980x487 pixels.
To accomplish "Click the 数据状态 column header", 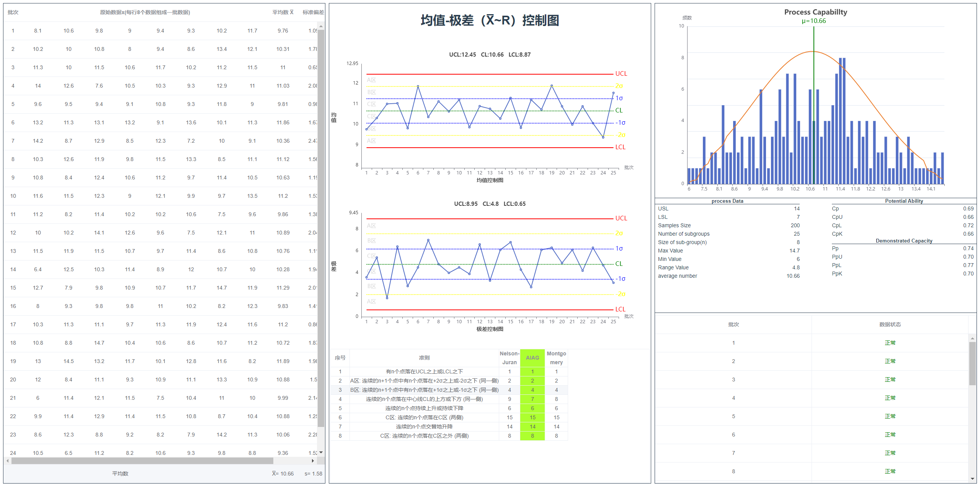I will pyautogui.click(x=890, y=324).
